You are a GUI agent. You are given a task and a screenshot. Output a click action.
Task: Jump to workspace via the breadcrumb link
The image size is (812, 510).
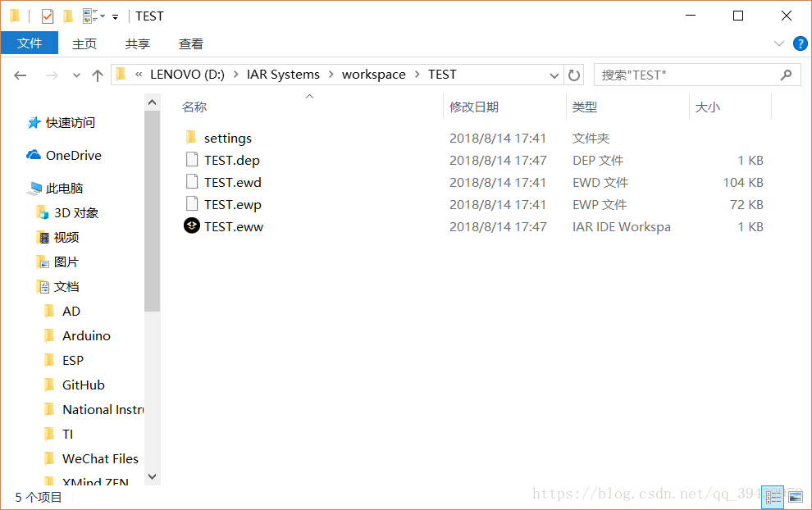click(374, 74)
